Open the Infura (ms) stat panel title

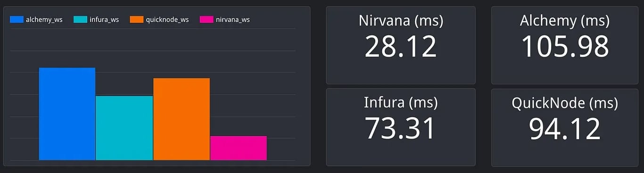(401, 102)
